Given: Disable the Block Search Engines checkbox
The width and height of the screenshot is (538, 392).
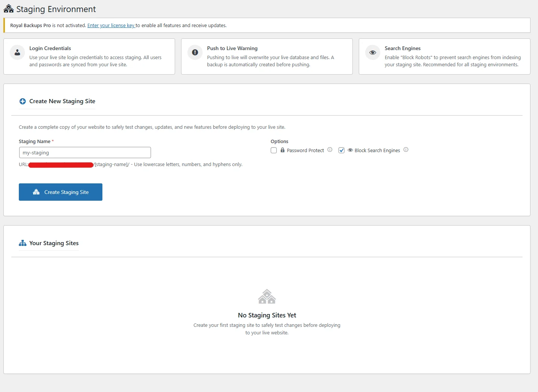Looking at the screenshot, I should coord(341,150).
